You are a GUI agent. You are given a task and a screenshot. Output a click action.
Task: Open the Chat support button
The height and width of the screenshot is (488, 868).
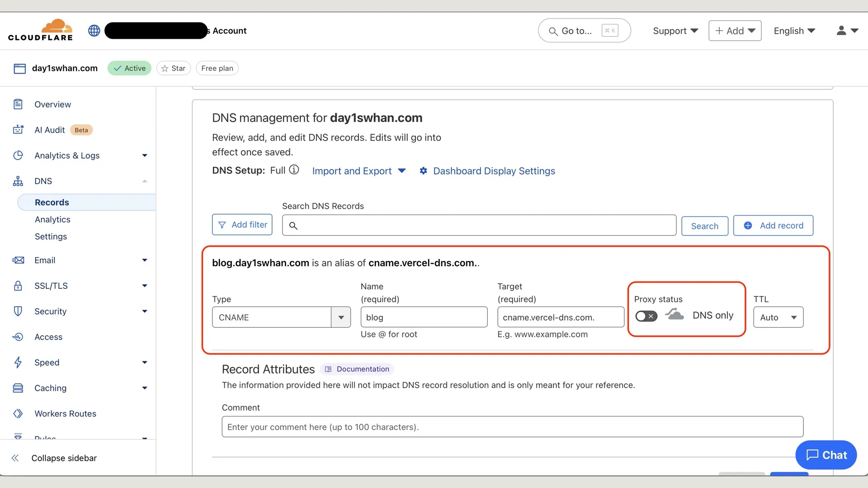826,455
